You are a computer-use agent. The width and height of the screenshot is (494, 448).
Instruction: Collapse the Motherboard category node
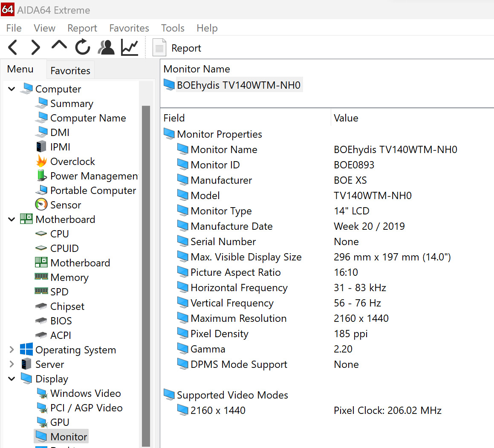pos(12,219)
